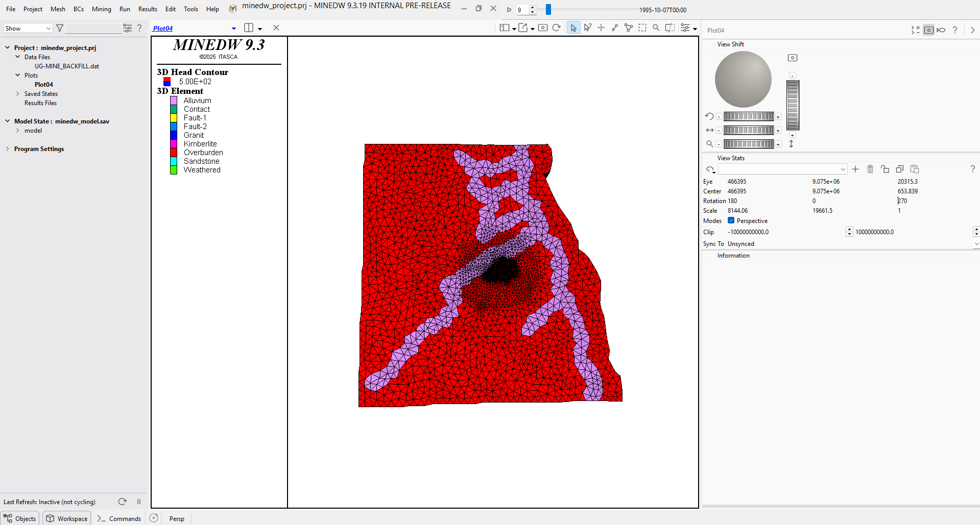Open the Mesh menu
Image resolution: width=980 pixels, height=525 pixels.
(x=58, y=9)
